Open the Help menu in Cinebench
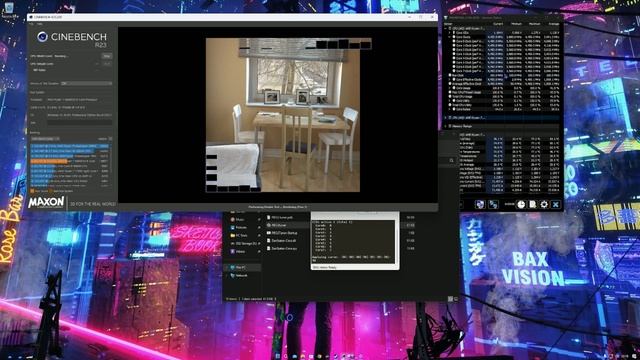 tap(39, 24)
